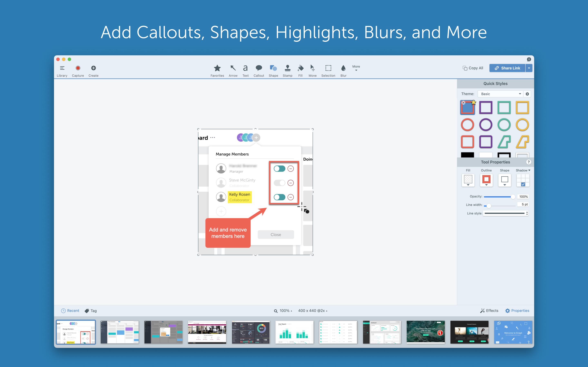Screen dimensions: 588x367
Task: Open the Basic theme dropdown
Action: click(500, 94)
